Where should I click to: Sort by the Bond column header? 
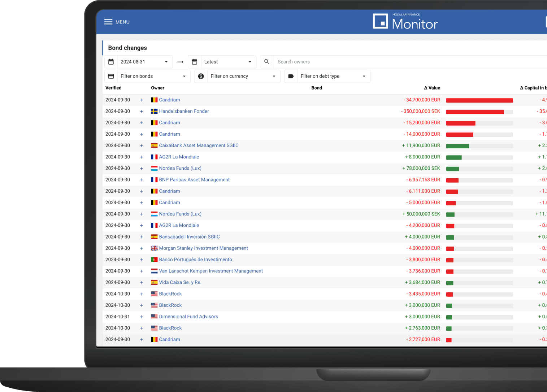[317, 88]
